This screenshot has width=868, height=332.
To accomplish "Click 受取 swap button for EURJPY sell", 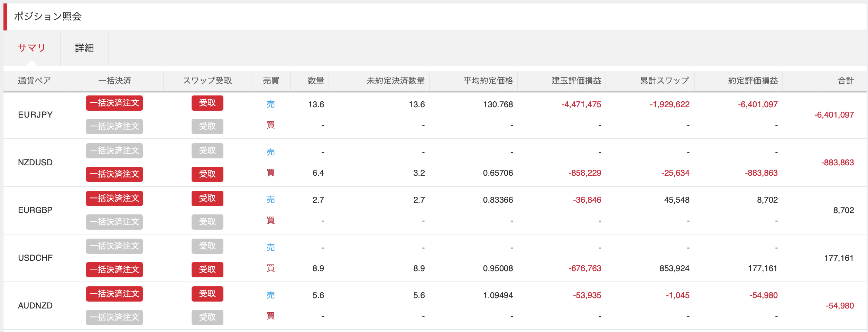I will click(207, 103).
